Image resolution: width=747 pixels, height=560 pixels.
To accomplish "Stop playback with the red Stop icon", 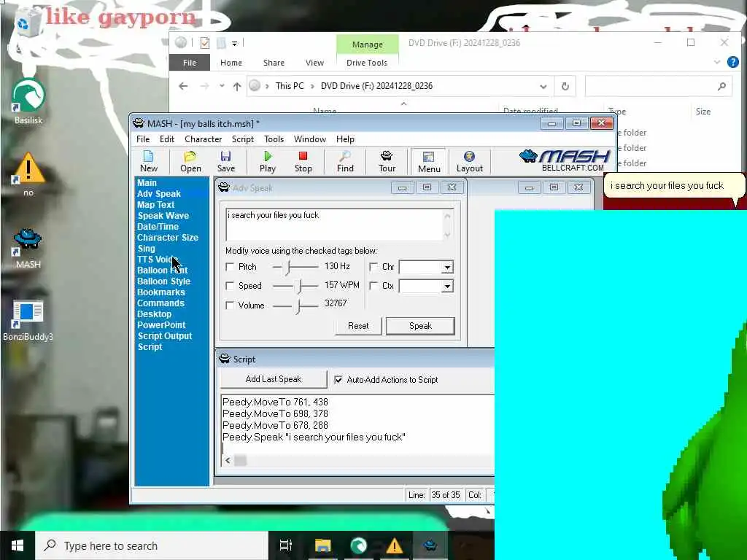I will 303,161.
